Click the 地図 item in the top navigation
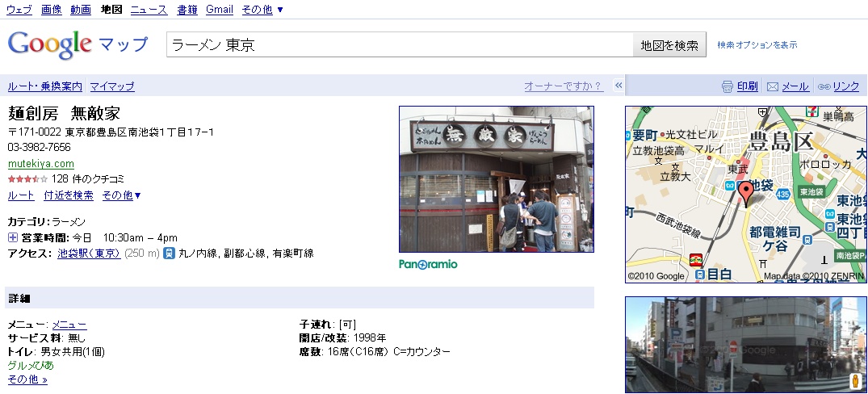 tap(111, 10)
